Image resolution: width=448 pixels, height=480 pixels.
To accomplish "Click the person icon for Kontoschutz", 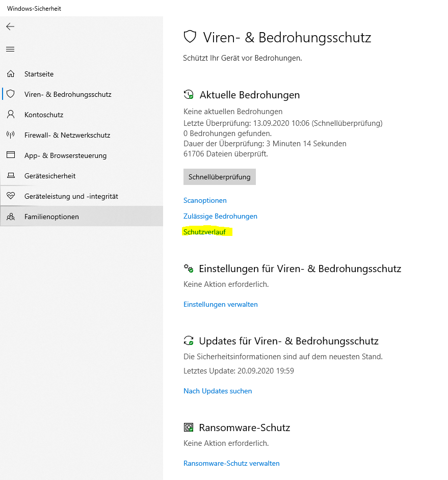I will (11, 115).
